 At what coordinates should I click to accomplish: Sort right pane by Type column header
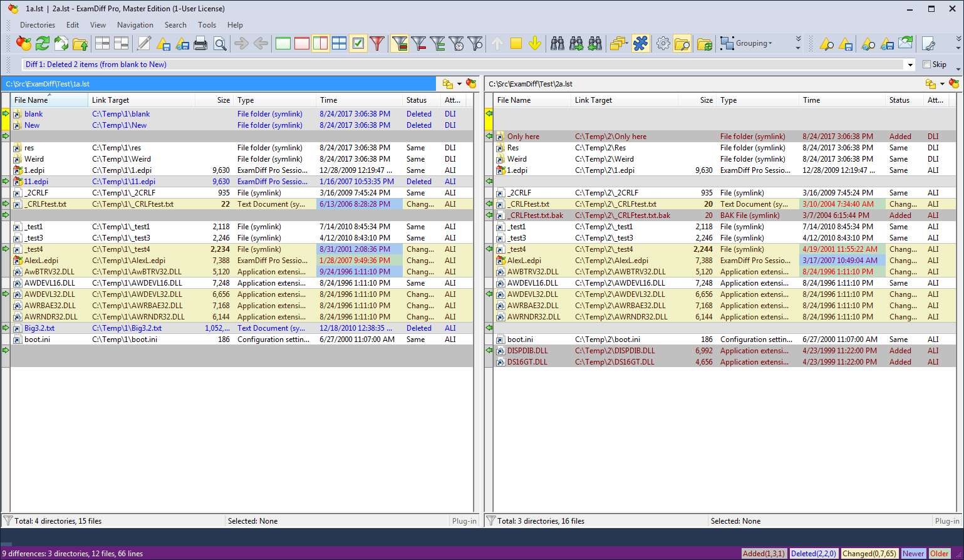coord(758,100)
